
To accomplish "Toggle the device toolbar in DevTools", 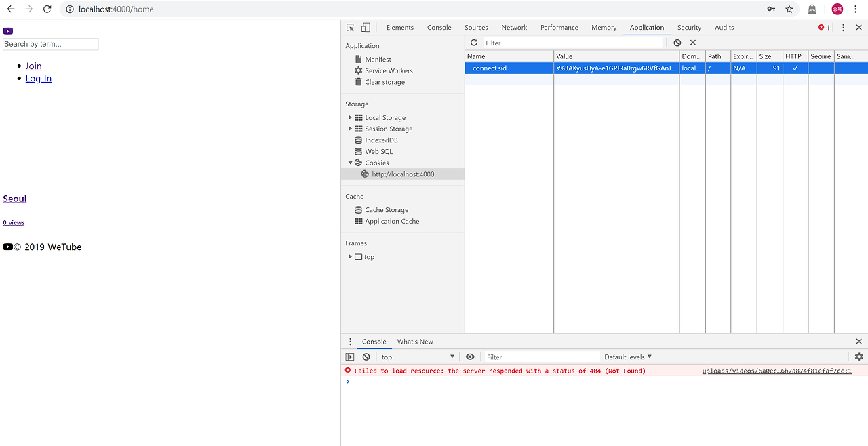I will 366,28.
